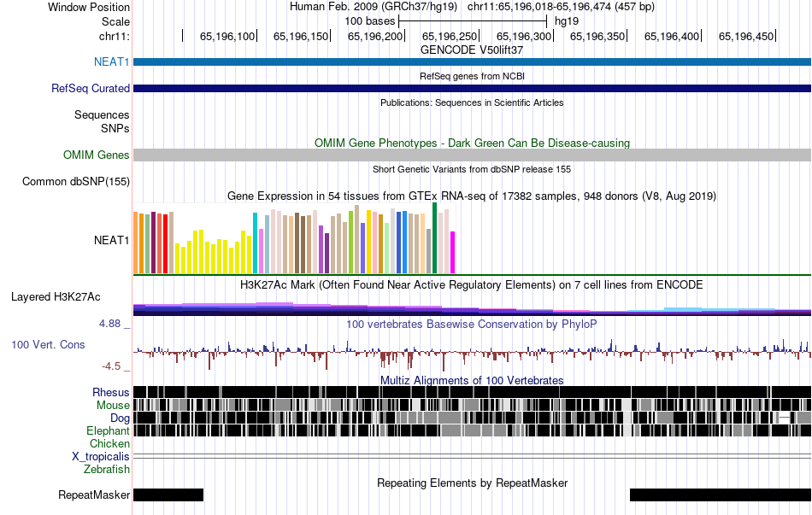Click the hg19 label beside scale bar

(x=567, y=21)
